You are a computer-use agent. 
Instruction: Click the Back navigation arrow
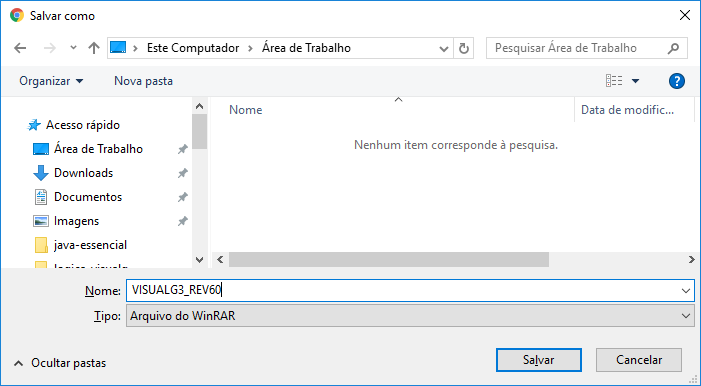(20, 48)
